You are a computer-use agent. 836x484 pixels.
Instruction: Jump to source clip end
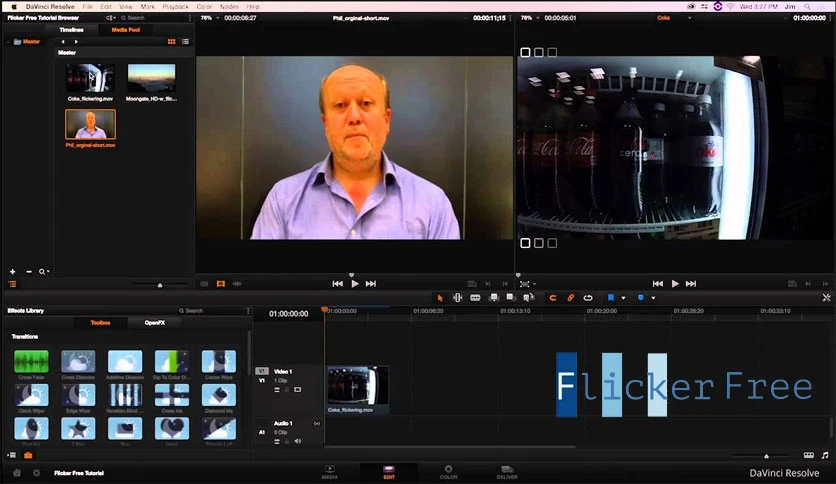tap(371, 284)
